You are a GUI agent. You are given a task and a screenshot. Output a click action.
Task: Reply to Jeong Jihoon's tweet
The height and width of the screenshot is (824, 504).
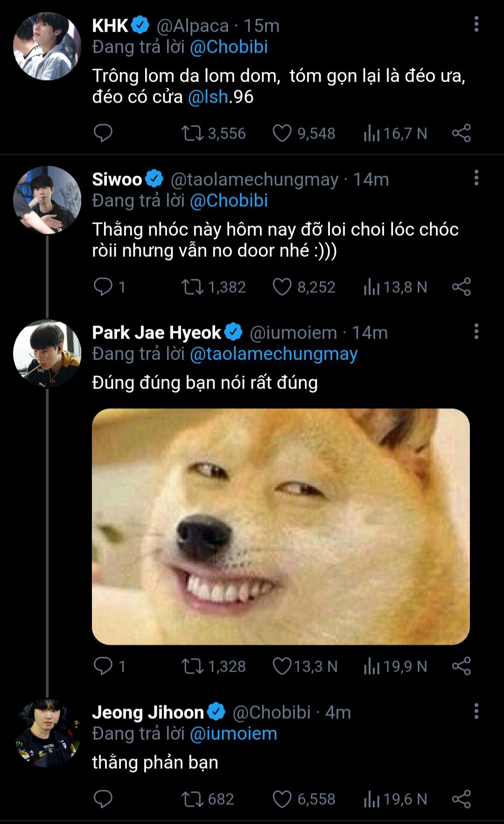pyautogui.click(x=103, y=799)
